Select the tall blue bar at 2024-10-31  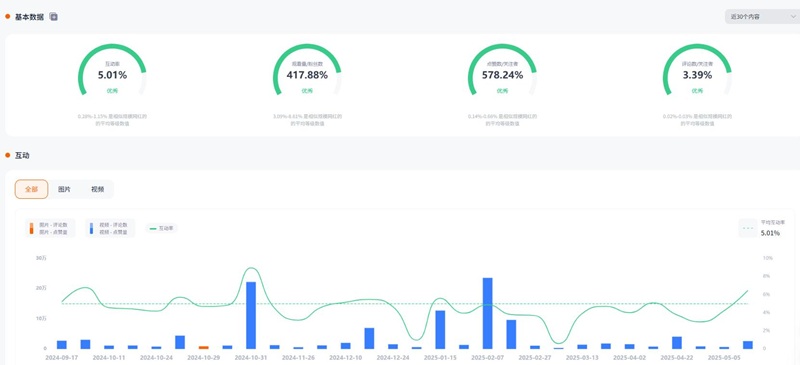coord(251,315)
